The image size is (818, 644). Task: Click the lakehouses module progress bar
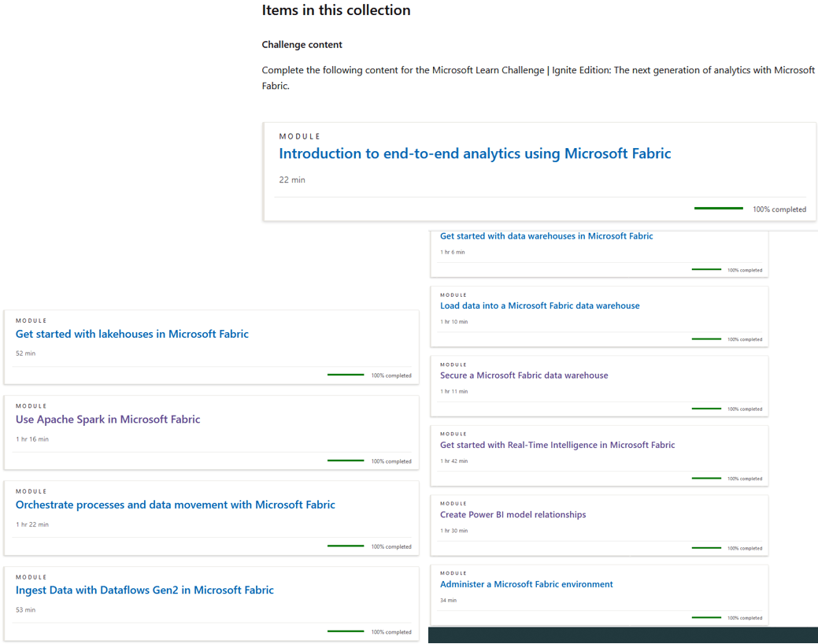[x=346, y=375]
